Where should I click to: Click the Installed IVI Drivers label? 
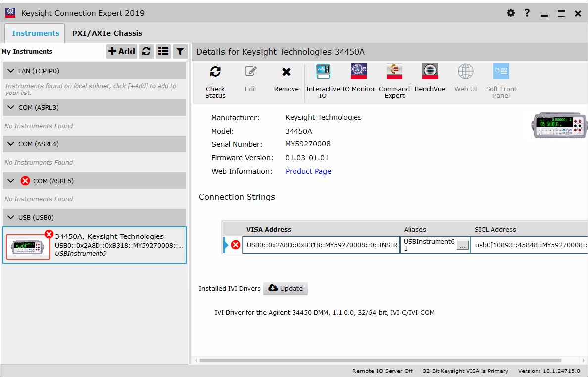230,288
